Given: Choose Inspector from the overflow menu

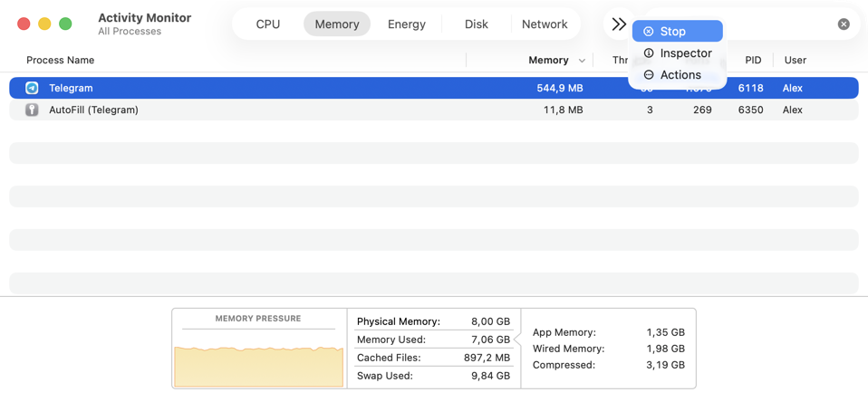Looking at the screenshot, I should pos(678,53).
